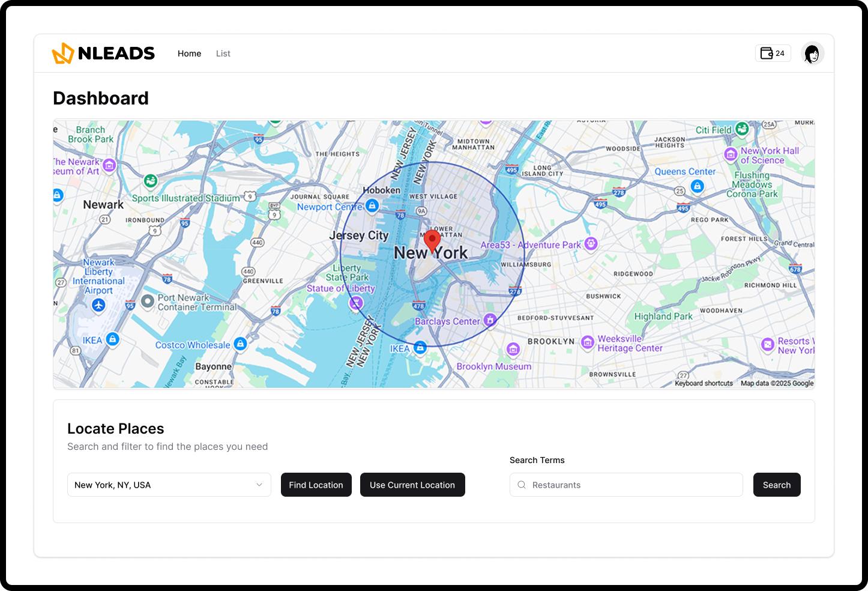Select the Queens Center shopping marker
Image resolution: width=868 pixels, height=591 pixels.
tap(697, 186)
